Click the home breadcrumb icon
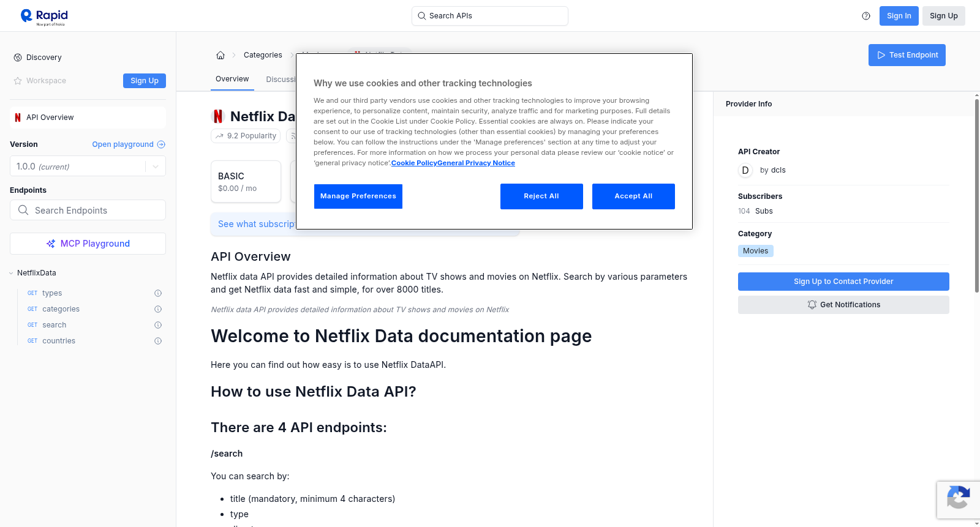980x527 pixels. point(221,55)
